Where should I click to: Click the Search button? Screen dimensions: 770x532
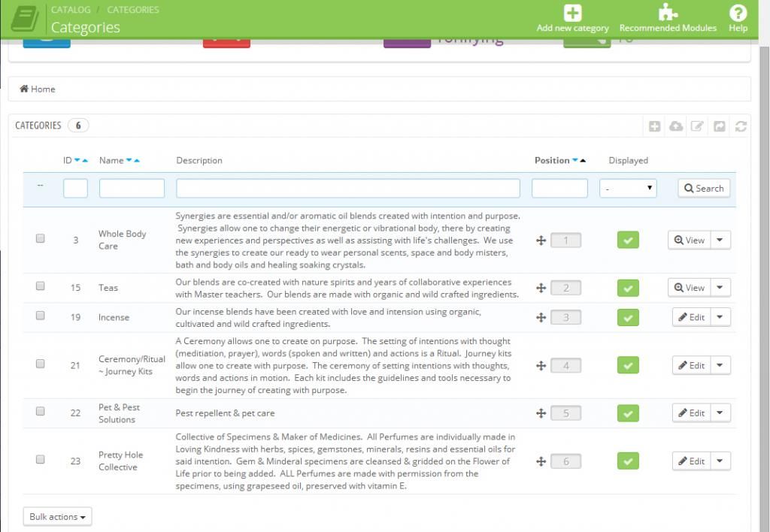click(704, 189)
